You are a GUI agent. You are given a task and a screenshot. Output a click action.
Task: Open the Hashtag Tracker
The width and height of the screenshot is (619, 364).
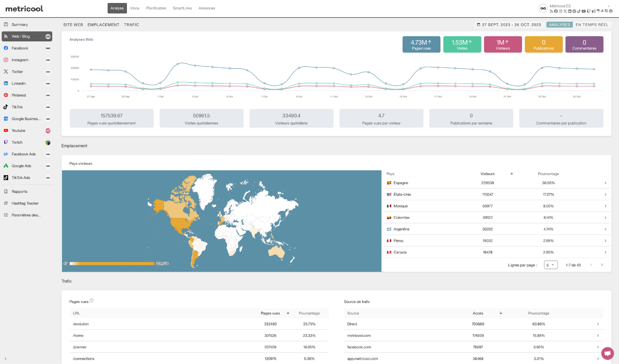27,203
